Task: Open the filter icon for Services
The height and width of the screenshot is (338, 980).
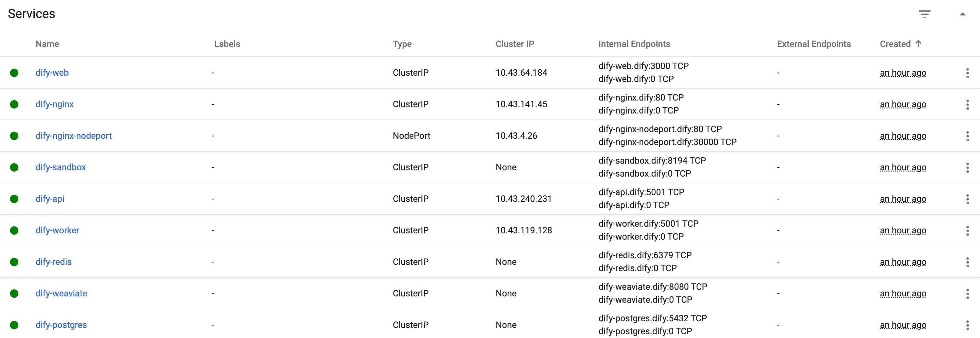Action: pyautogui.click(x=924, y=14)
